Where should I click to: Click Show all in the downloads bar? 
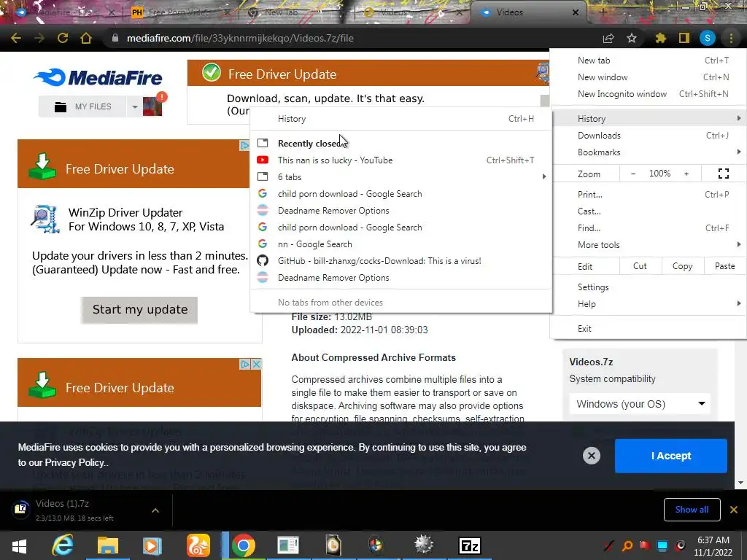(692, 510)
